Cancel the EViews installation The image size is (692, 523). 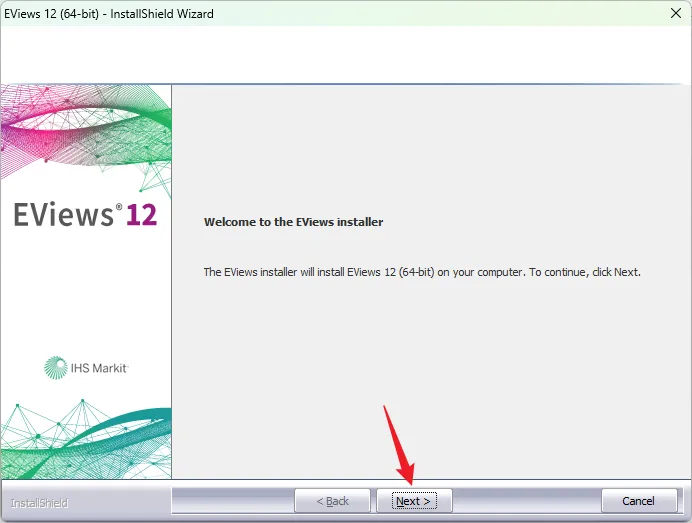point(639,501)
